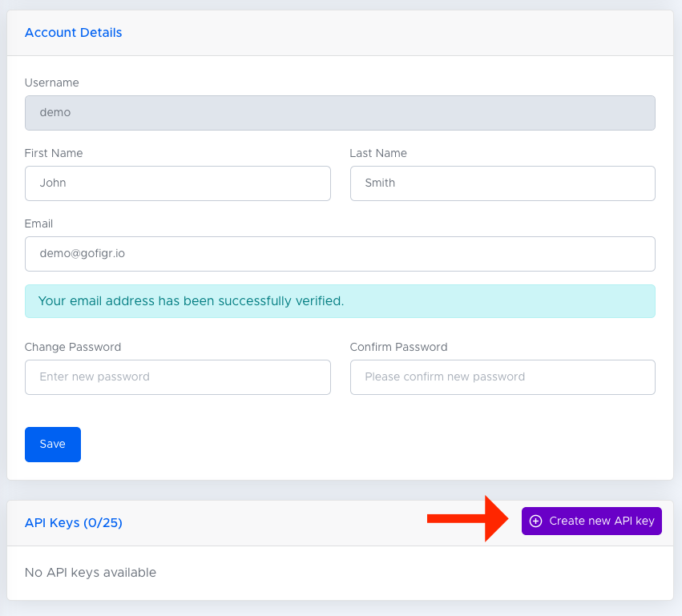Screen dimensions: 682x616
Task: Click the API Keys (0/25) heading
Action: click(74, 522)
